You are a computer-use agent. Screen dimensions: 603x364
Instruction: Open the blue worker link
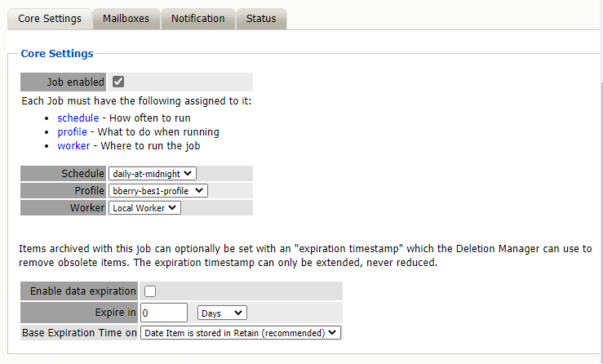pyautogui.click(x=73, y=146)
